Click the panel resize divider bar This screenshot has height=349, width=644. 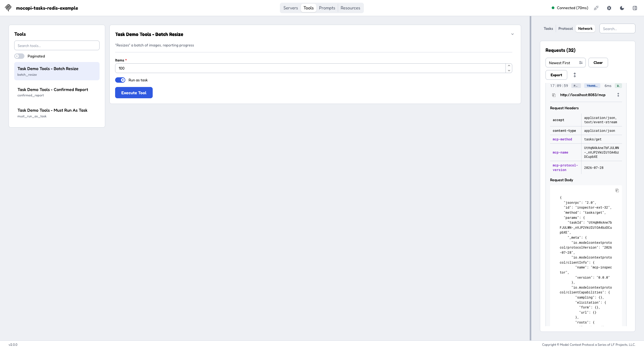[530, 178]
